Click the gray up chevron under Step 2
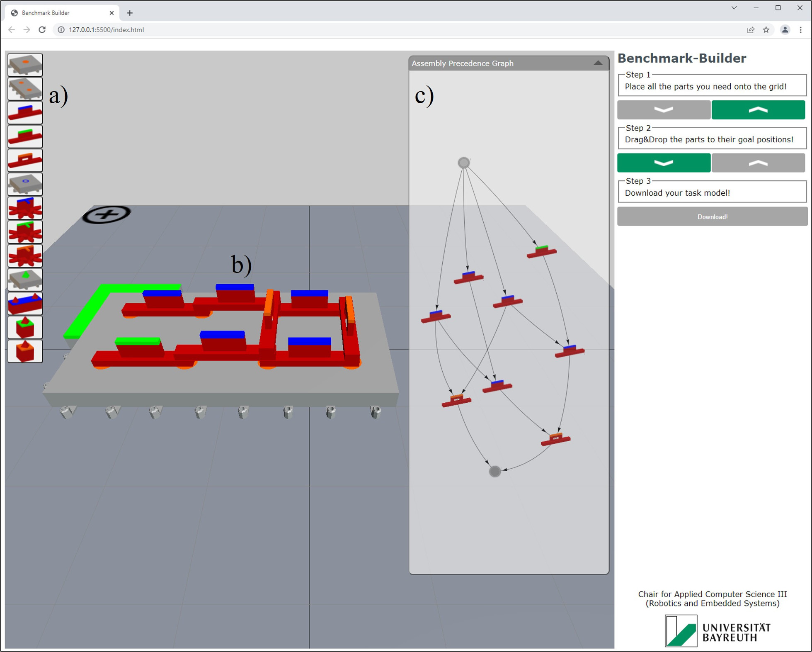 click(758, 163)
